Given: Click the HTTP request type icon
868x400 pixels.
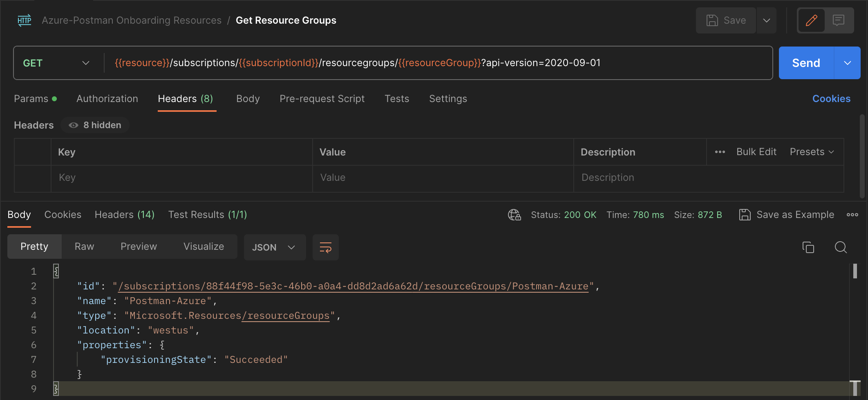Looking at the screenshot, I should (25, 20).
